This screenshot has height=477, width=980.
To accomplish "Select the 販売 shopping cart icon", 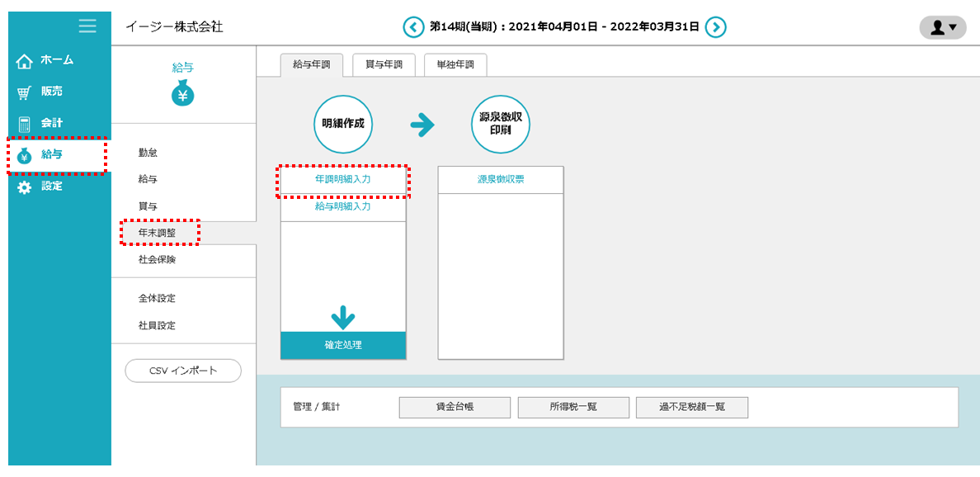I will 25,92.
